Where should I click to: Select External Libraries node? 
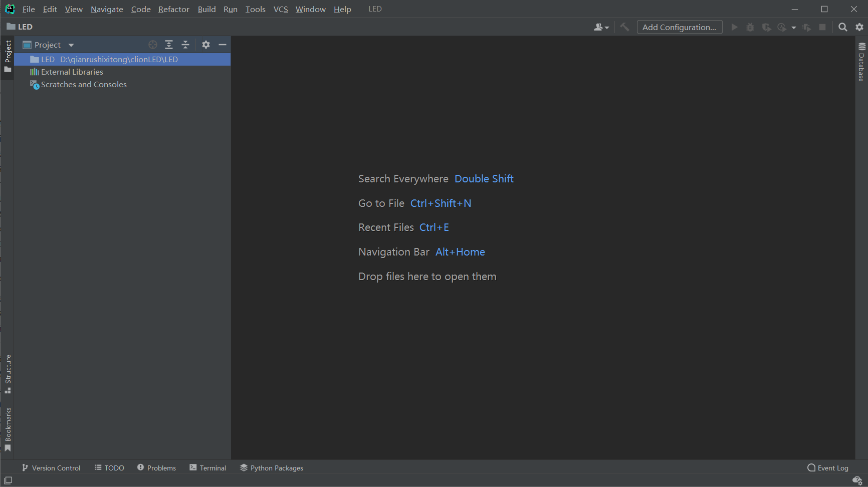66,72
